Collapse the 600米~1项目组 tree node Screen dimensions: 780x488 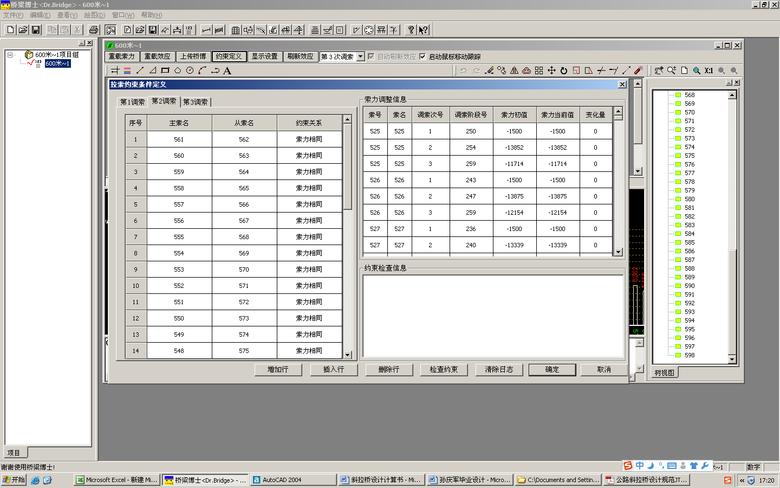(9, 55)
